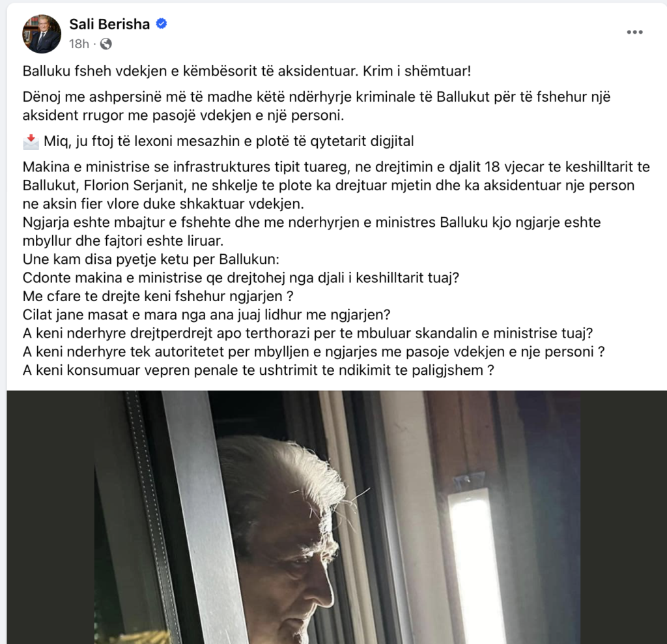
Task: Open the Sali Berisha profile name link
Action: (x=109, y=24)
